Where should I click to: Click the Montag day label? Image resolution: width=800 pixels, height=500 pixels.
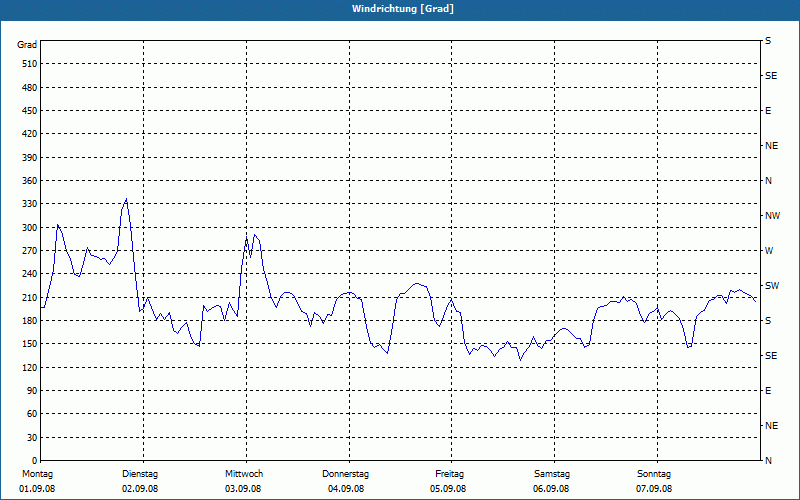pyautogui.click(x=37, y=474)
